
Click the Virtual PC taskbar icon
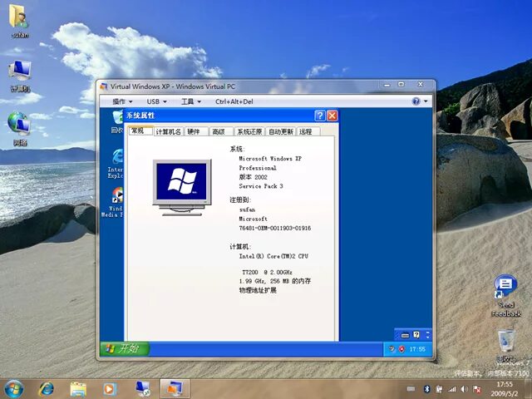point(142,389)
